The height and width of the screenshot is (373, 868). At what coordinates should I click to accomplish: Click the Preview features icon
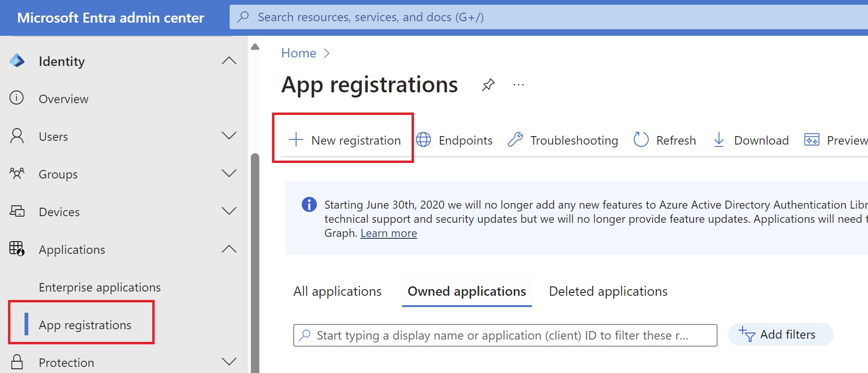[812, 139]
